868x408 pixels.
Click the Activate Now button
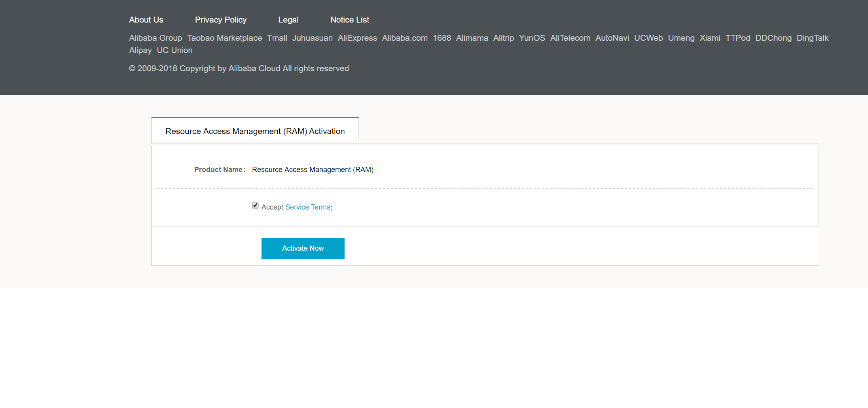[x=303, y=249]
